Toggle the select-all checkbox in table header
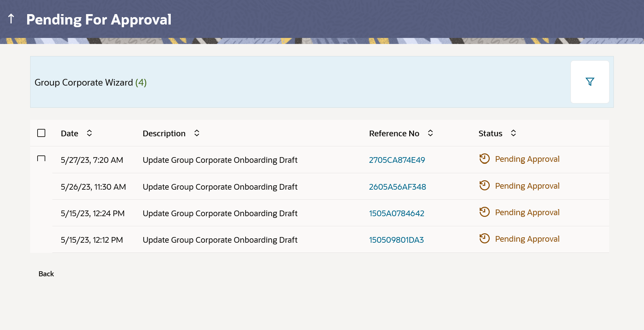The height and width of the screenshot is (330, 644). click(41, 133)
